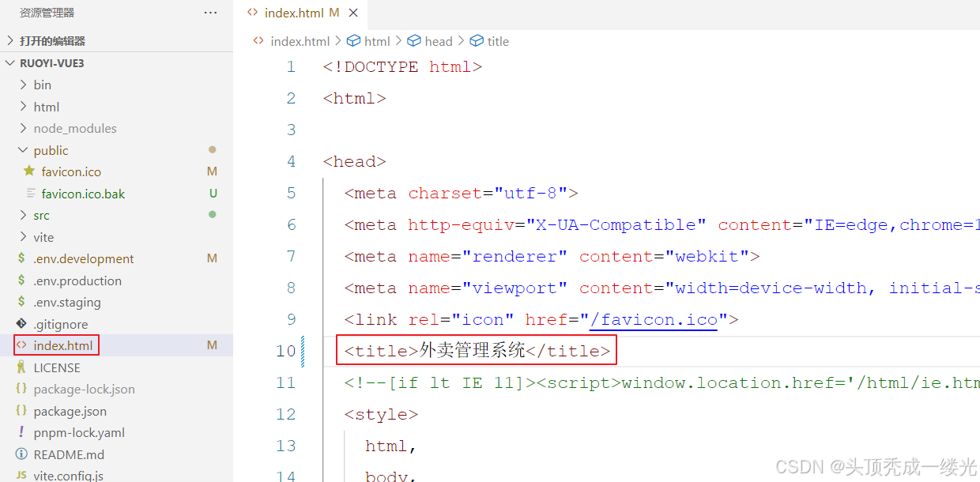
Task: Click the html breadcrumb segment
Action: click(x=377, y=41)
